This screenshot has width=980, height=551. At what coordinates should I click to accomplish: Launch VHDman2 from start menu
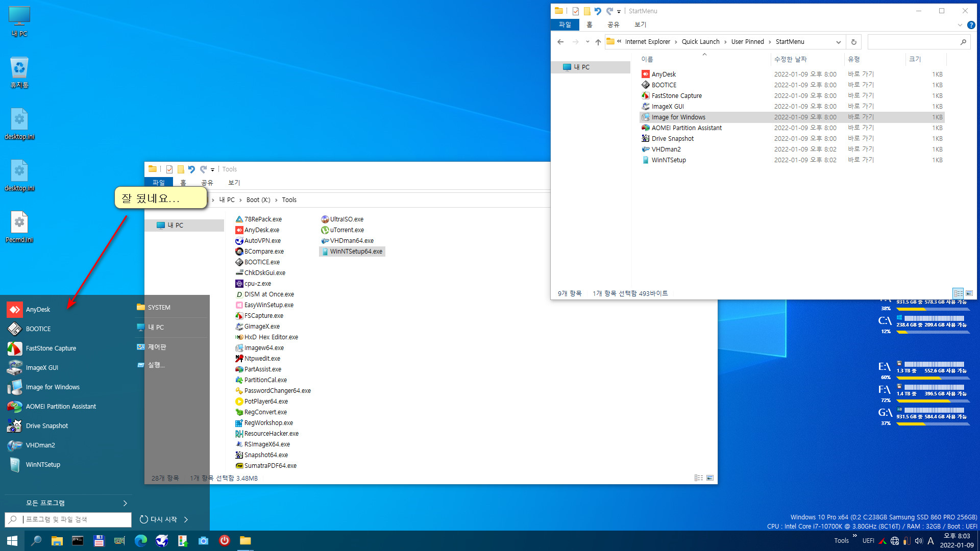click(40, 445)
